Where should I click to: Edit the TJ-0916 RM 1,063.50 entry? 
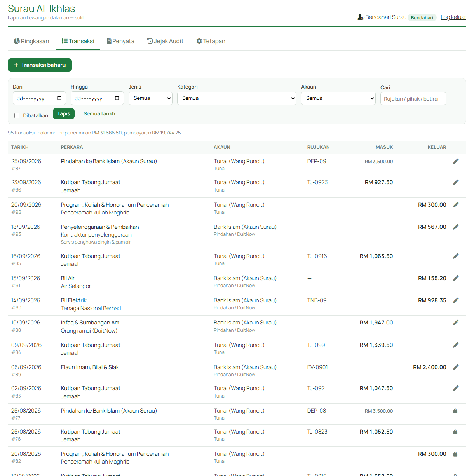click(x=456, y=256)
